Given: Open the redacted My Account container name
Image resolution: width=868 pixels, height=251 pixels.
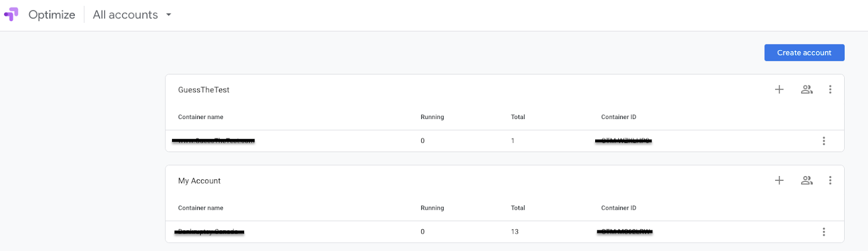Looking at the screenshot, I should point(209,232).
